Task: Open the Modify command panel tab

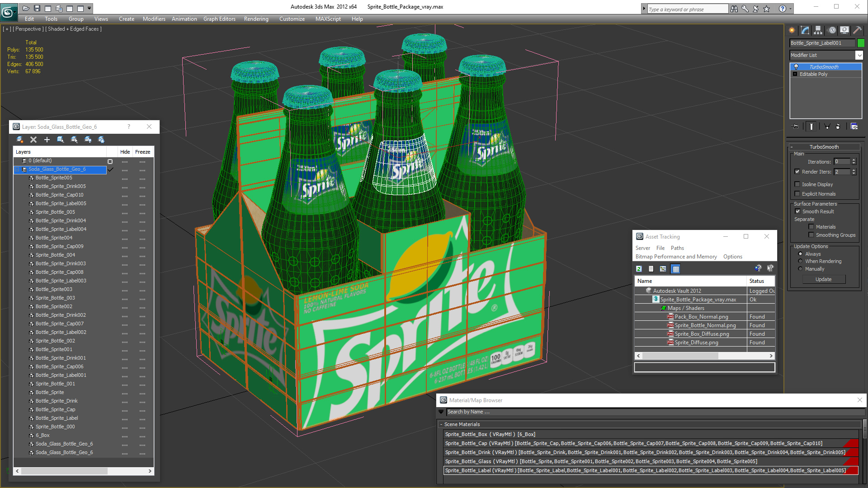Action: point(805,30)
